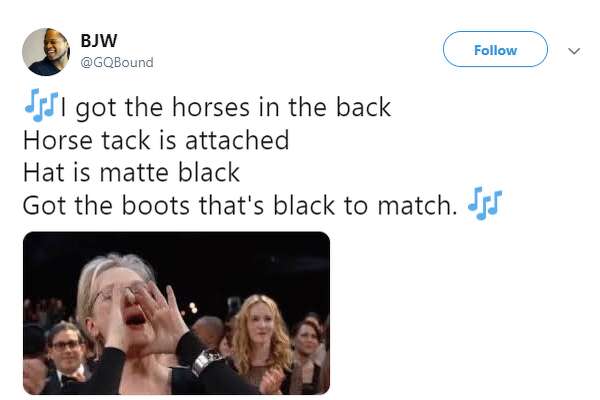Click the BJW profile avatar photo
This screenshot has width=600, height=400.
point(46,52)
